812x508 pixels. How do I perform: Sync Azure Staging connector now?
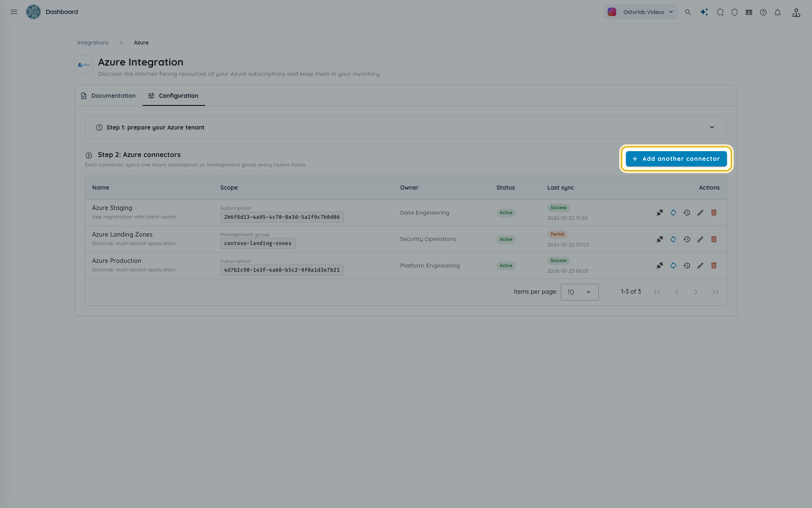coord(673,213)
